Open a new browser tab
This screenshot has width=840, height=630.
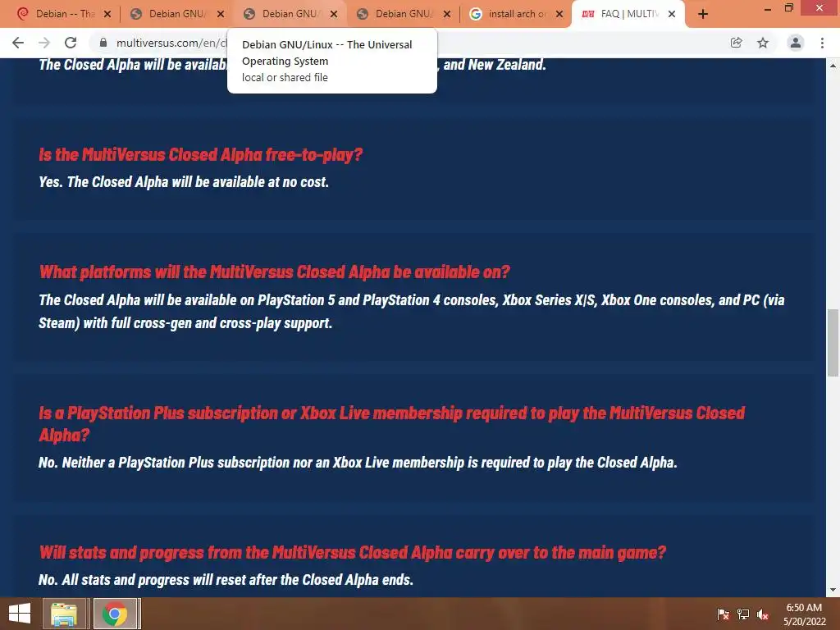[703, 15]
